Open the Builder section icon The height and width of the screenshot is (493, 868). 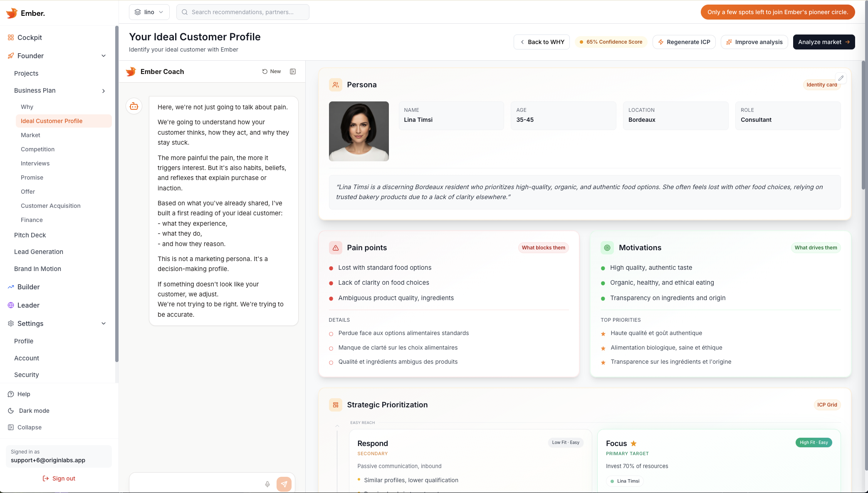click(x=10, y=287)
